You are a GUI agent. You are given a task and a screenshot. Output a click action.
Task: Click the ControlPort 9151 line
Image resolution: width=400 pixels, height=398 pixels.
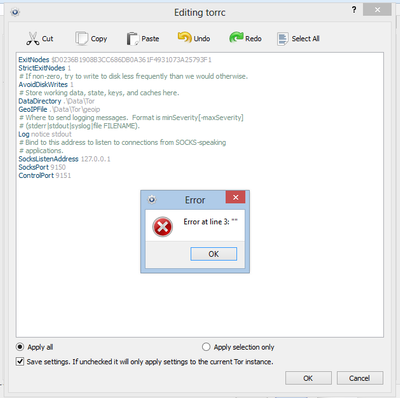(45, 176)
